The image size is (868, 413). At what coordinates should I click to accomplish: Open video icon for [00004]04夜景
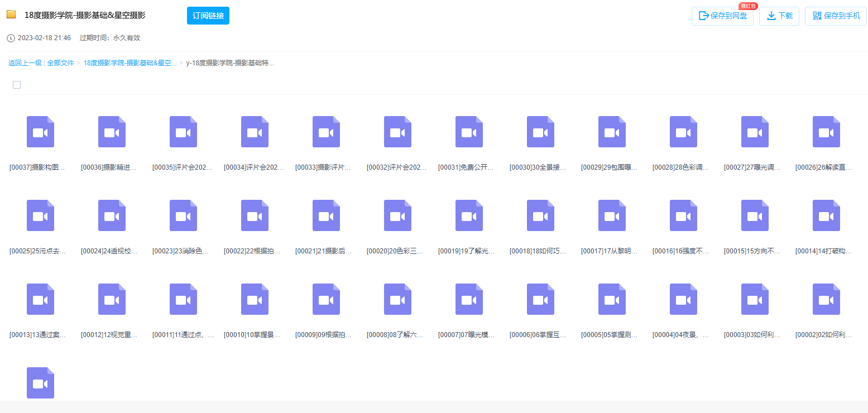tap(683, 299)
